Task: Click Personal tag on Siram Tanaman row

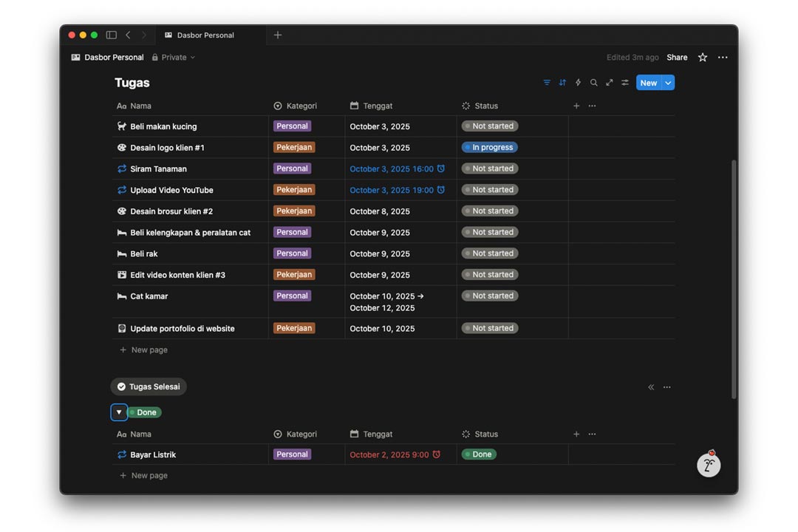Action: click(x=292, y=168)
